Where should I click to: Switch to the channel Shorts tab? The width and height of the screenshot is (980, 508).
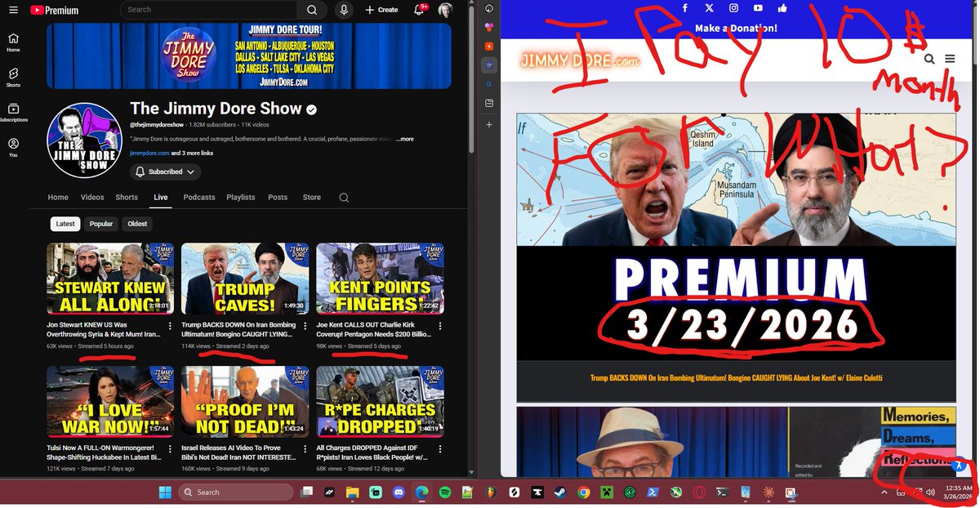tap(127, 198)
